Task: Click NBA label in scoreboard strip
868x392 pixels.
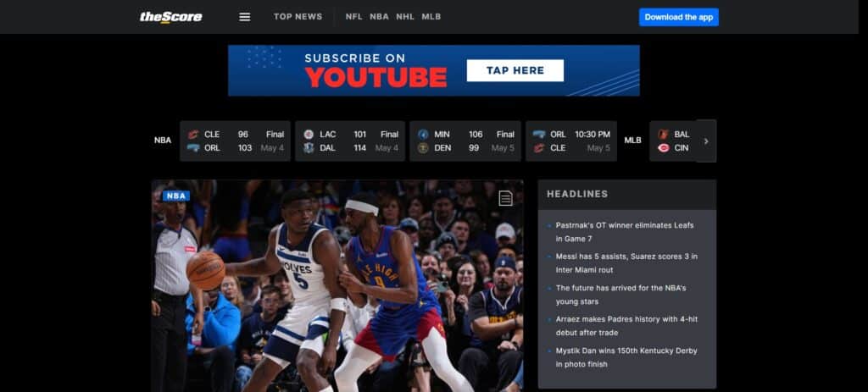Action: 163,141
